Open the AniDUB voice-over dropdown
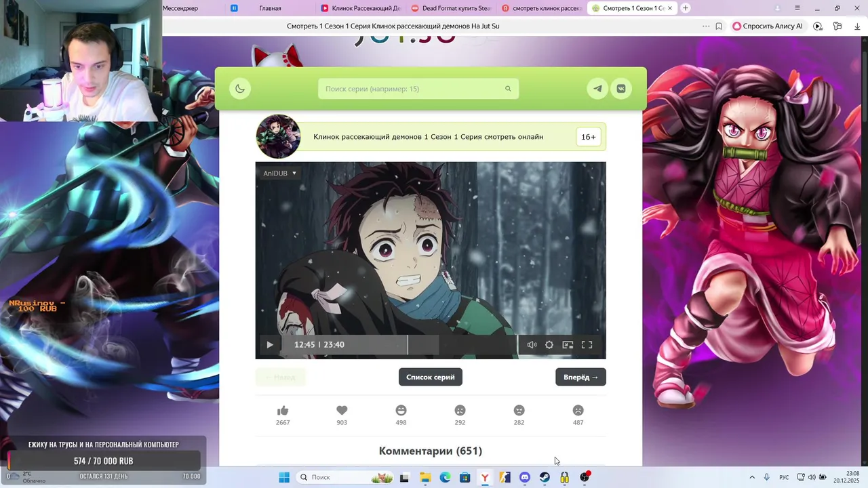This screenshot has width=868, height=488. tap(280, 174)
